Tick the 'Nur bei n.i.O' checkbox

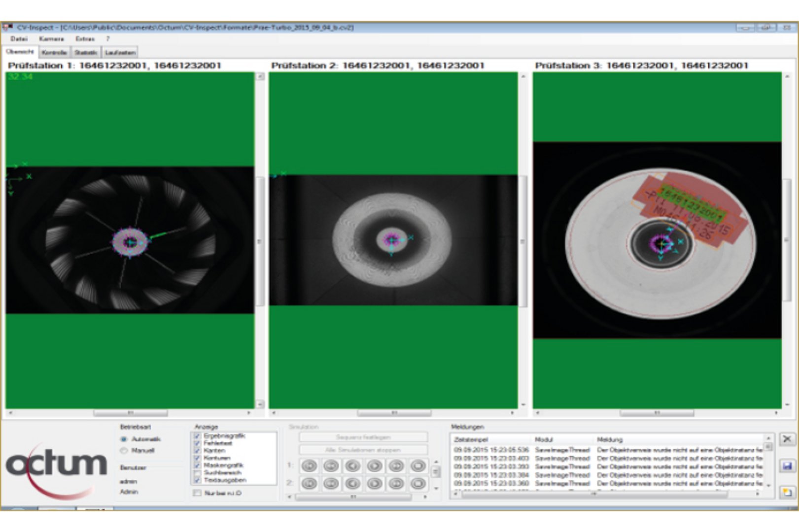tap(198, 493)
